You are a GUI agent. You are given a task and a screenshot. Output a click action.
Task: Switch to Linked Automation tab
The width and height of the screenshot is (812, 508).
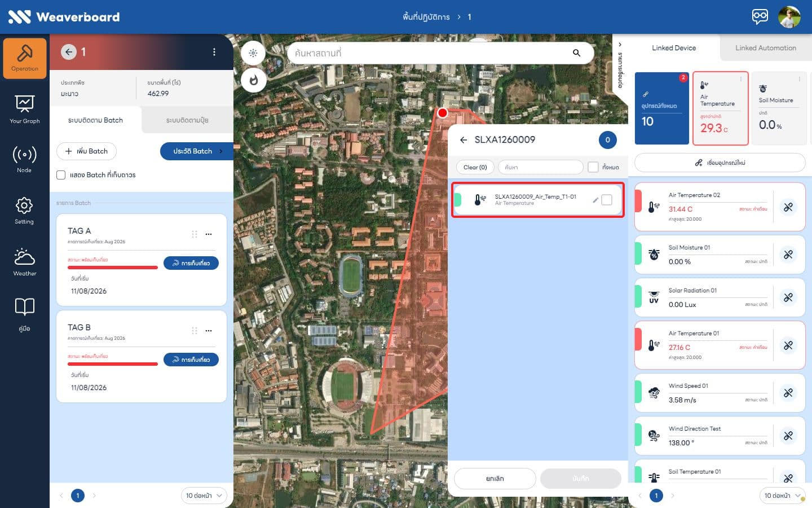(765, 48)
